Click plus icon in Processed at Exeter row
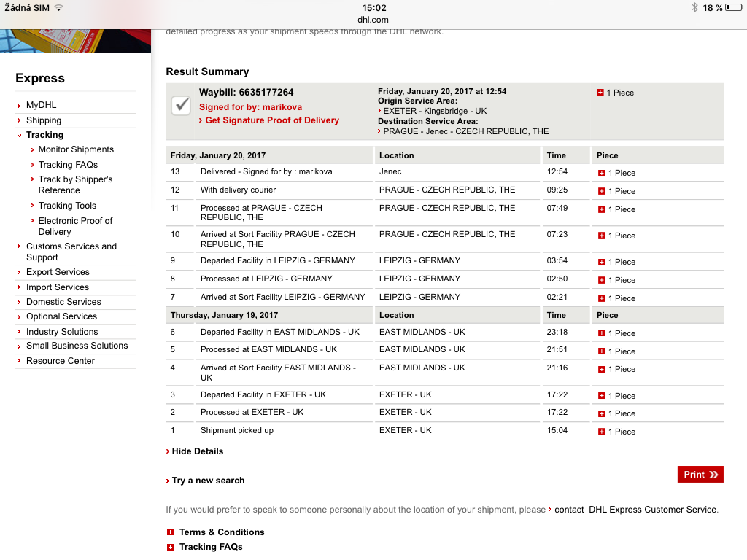747x560 pixels. click(601, 413)
